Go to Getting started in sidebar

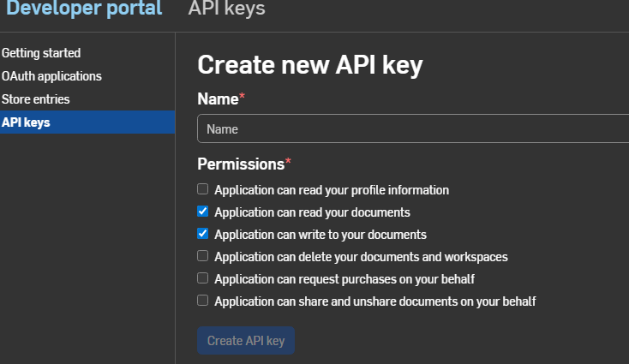41,53
